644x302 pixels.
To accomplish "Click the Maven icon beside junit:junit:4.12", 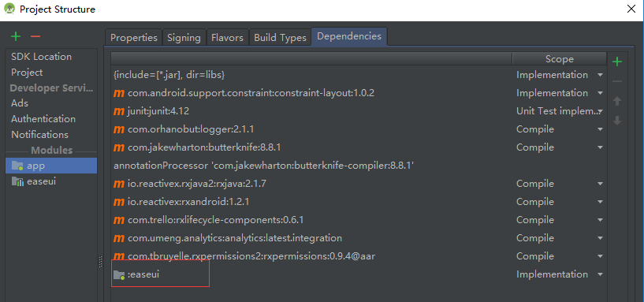I will [119, 111].
